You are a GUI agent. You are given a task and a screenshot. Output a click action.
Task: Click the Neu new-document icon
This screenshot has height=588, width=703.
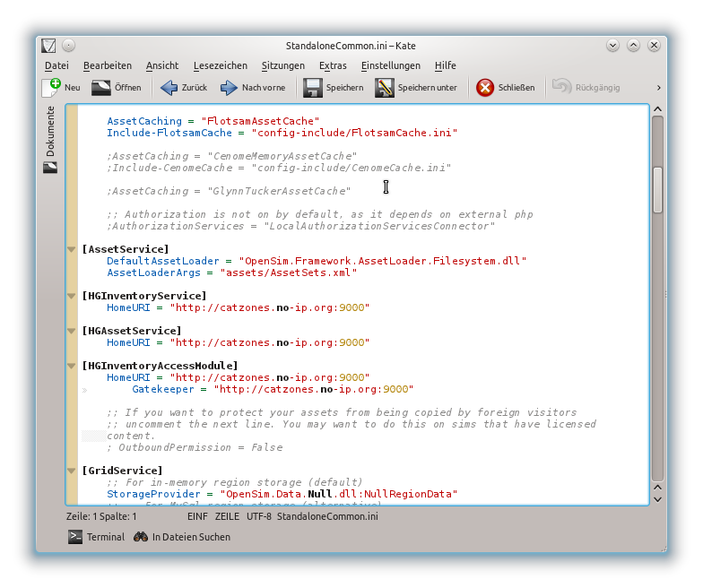(x=50, y=88)
